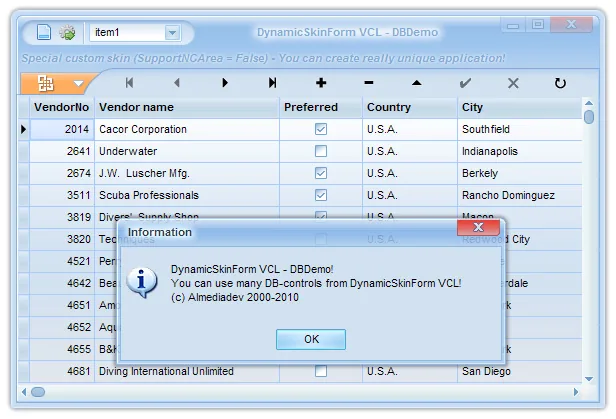Viewport: 616px width, 419px height.
Task: Cancel edit with X navigator icon
Action: [x=513, y=83]
